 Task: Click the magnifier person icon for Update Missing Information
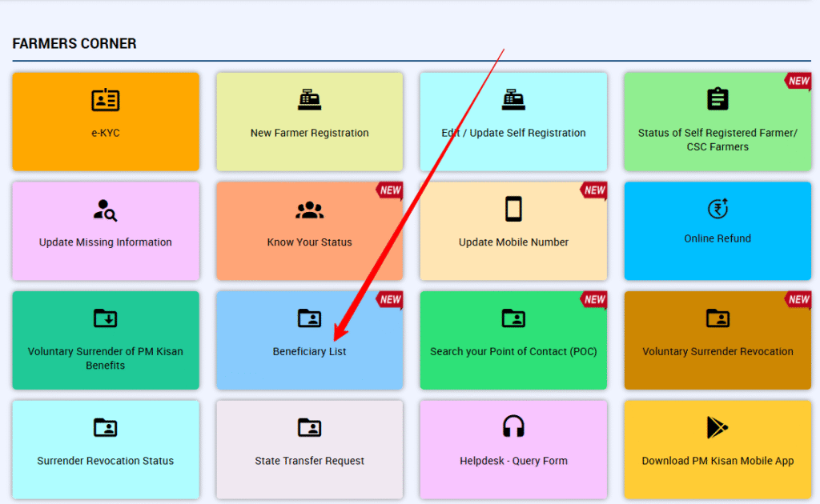[105, 210]
